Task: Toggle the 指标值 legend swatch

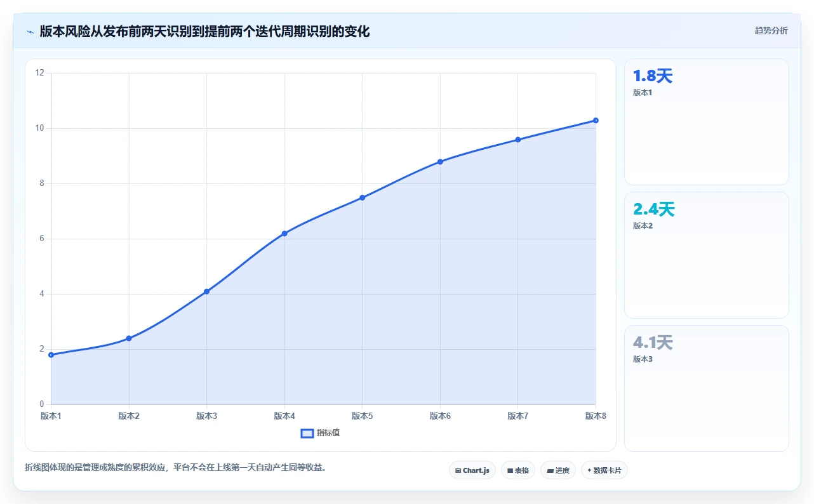Action: [x=307, y=433]
